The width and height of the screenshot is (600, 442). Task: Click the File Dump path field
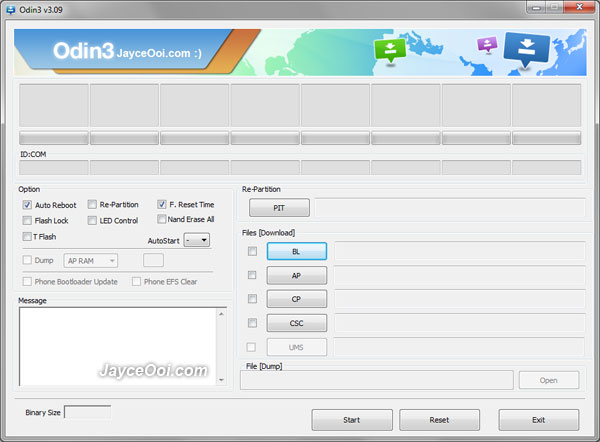pos(377,380)
